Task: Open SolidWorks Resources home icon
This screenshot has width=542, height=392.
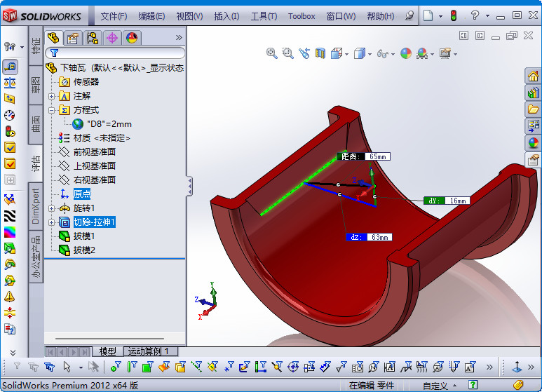Action: point(533,76)
